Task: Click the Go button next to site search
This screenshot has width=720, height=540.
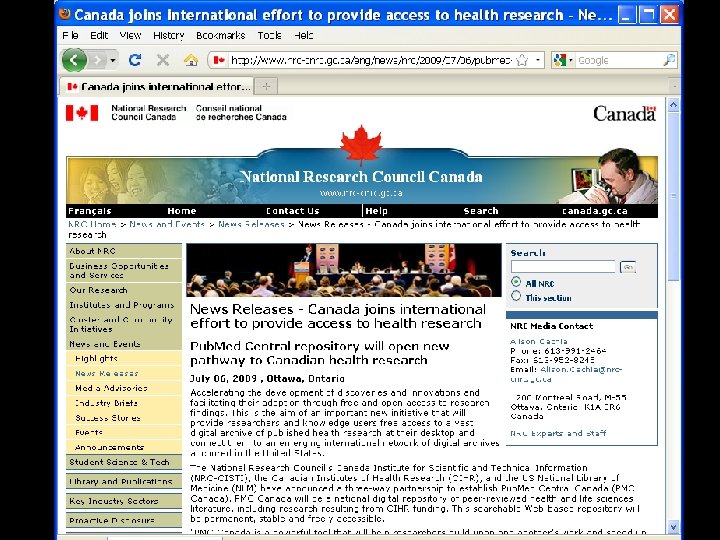Action: [628, 267]
